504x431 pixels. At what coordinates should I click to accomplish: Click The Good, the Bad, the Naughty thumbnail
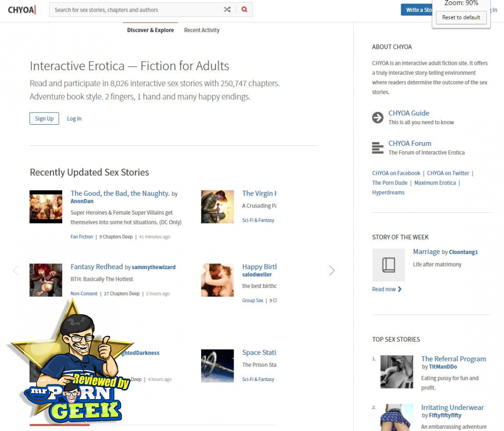pos(46,207)
